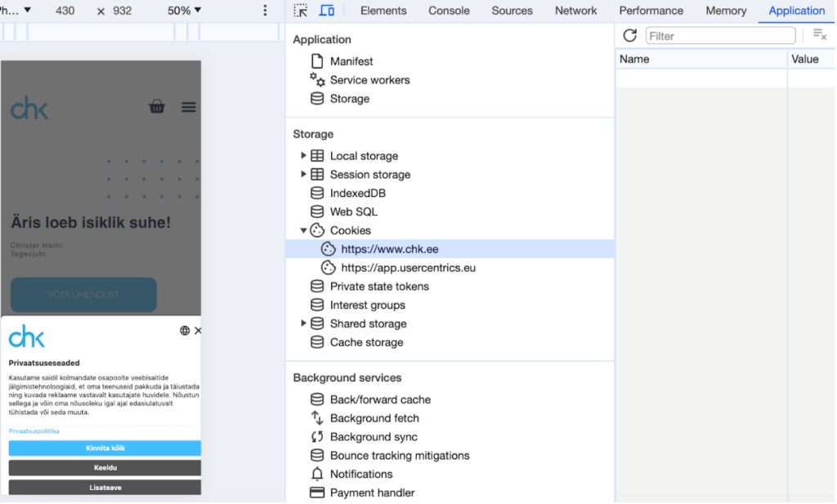Collapse the Cookies tree arrow
Viewport: 837px width, 504px height.
(x=303, y=230)
